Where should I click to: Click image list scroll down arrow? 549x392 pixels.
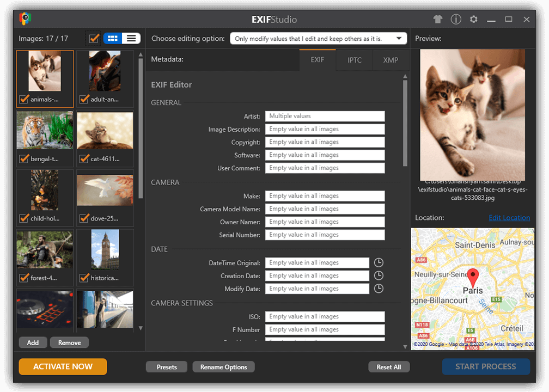coord(141,328)
